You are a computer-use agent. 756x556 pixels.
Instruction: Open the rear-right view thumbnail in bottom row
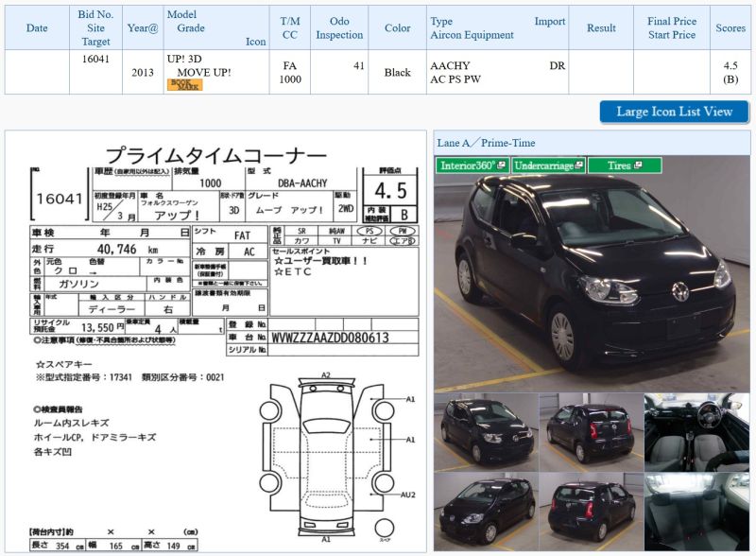point(592,512)
